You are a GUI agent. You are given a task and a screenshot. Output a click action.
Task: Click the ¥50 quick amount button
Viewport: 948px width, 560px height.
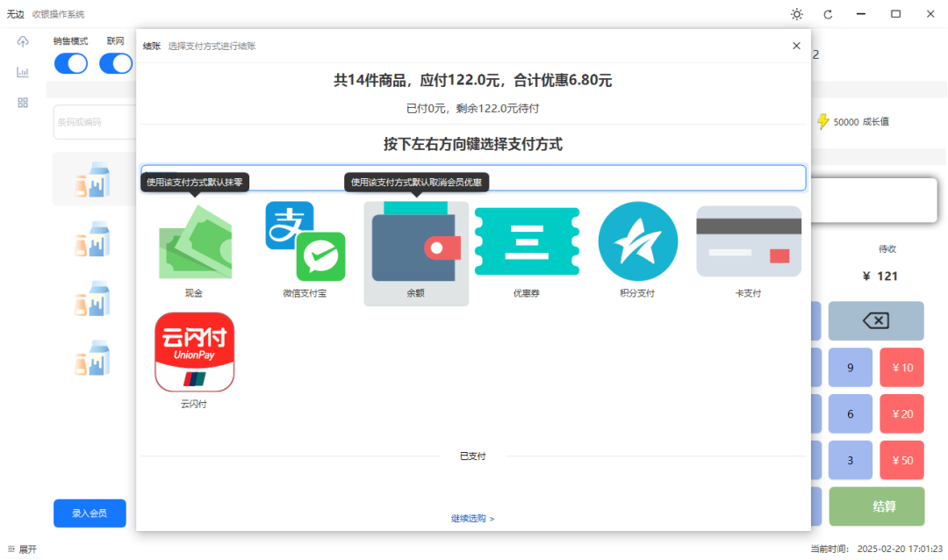902,460
